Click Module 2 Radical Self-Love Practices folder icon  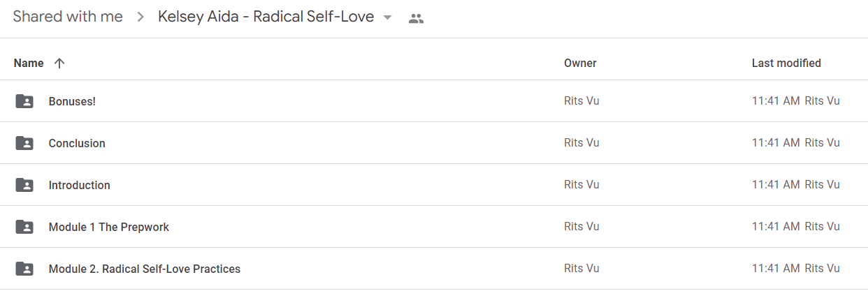point(24,269)
